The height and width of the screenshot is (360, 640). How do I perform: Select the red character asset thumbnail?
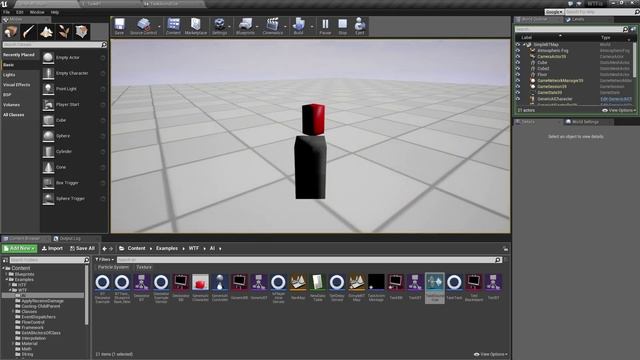tap(200, 282)
